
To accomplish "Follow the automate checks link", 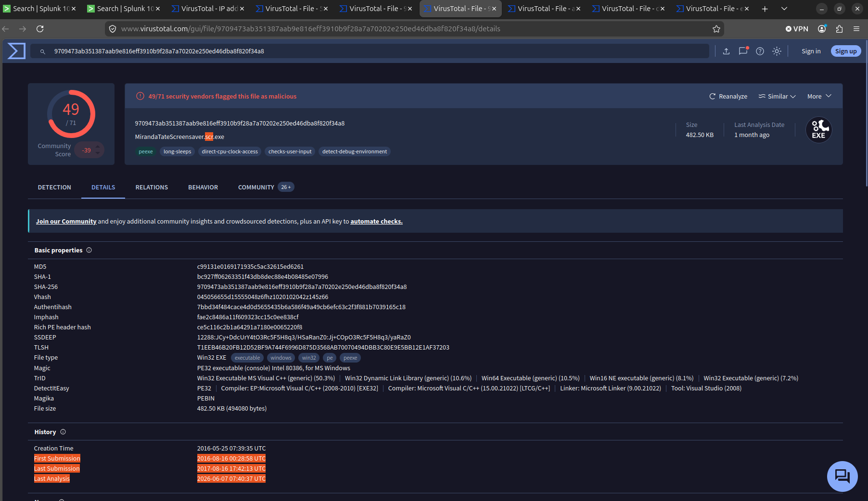I will 376,221.
